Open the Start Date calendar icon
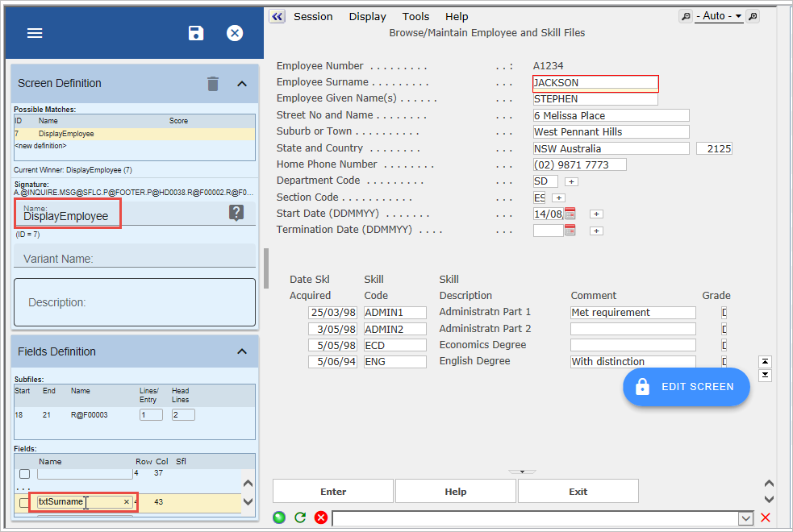This screenshot has width=793, height=532. click(x=570, y=214)
